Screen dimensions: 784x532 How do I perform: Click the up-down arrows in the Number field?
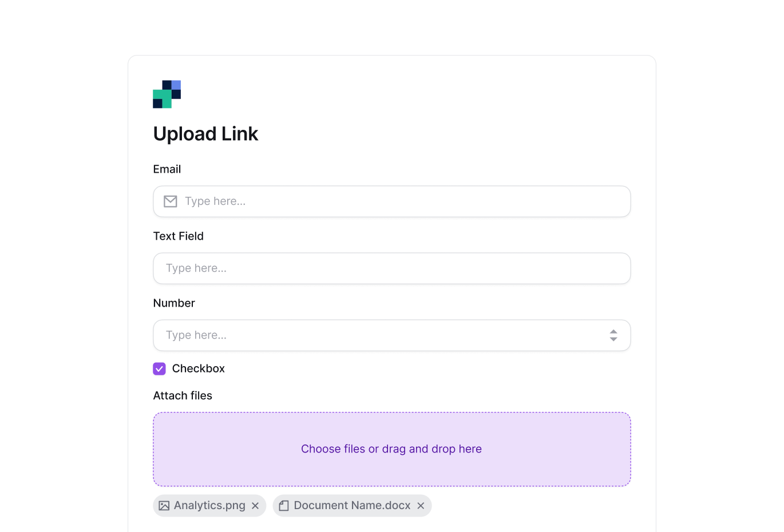[613, 335]
